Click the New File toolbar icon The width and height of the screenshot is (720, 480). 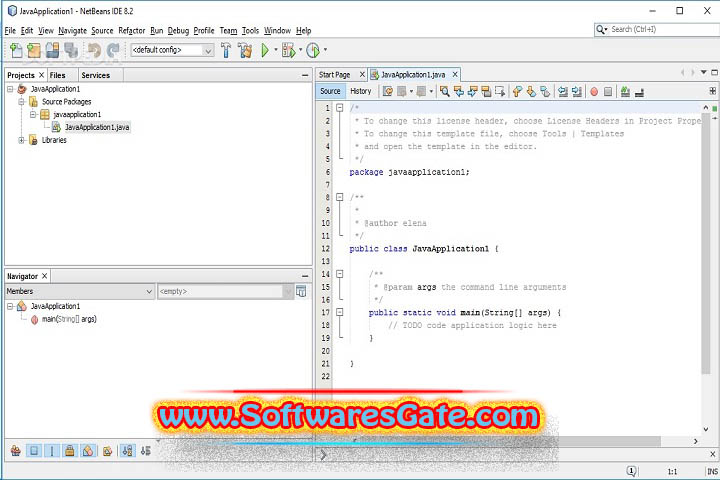coord(16,50)
